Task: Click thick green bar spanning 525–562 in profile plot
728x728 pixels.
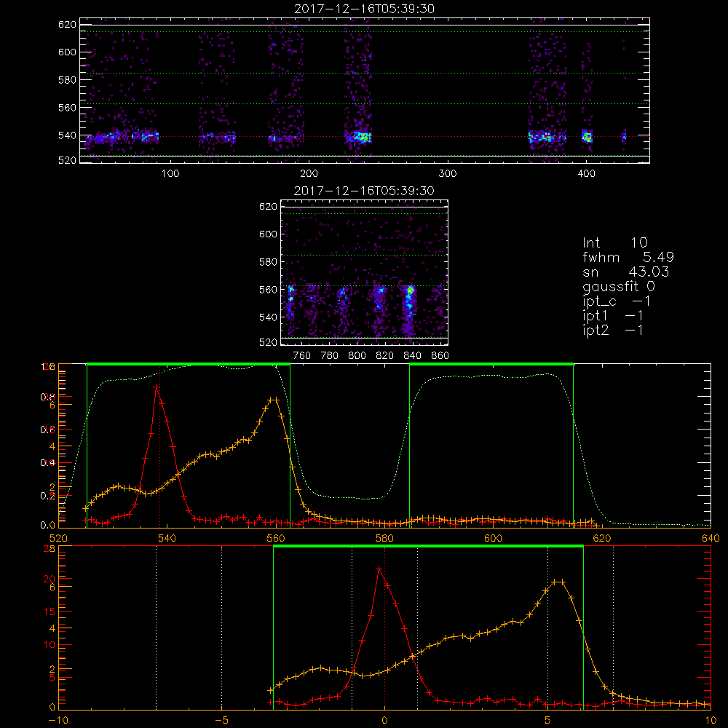Action: [189, 365]
